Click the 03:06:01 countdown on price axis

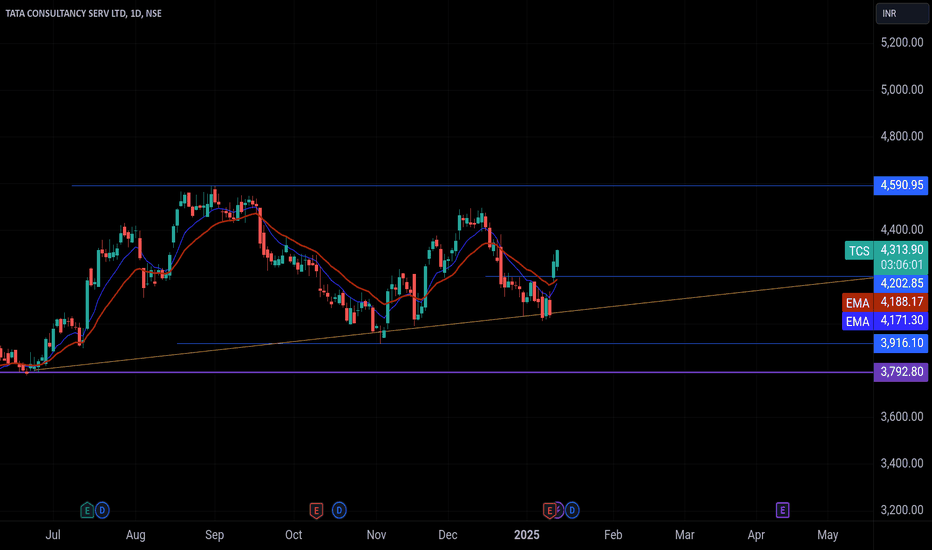click(901, 265)
